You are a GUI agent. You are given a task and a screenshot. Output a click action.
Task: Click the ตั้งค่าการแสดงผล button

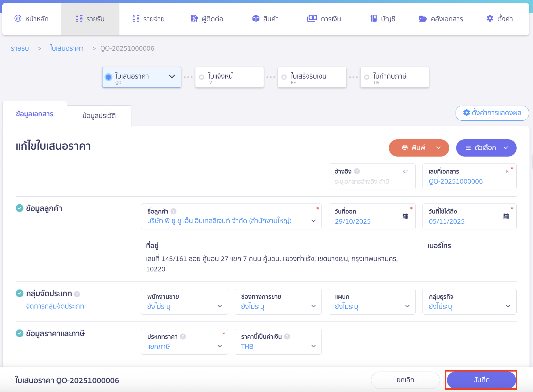(492, 113)
